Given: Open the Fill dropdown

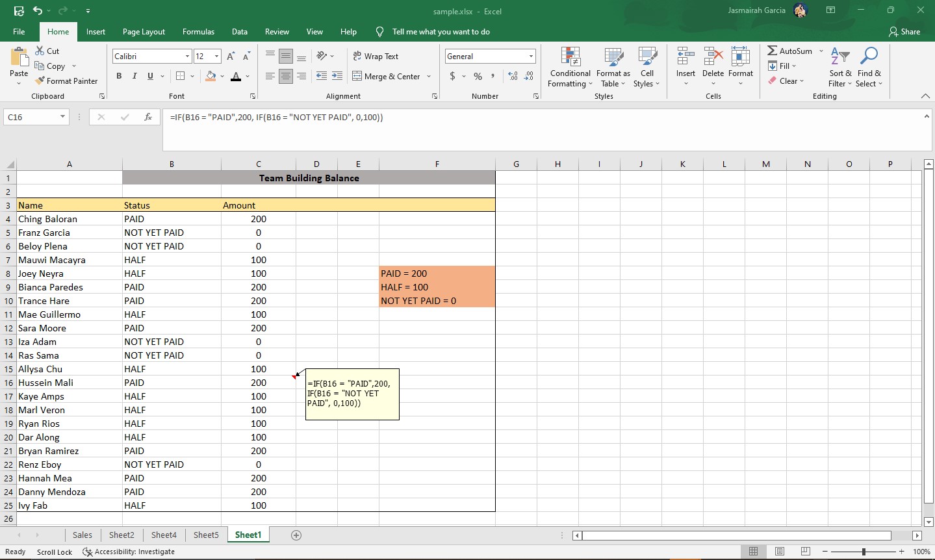Looking at the screenshot, I should tap(782, 66).
